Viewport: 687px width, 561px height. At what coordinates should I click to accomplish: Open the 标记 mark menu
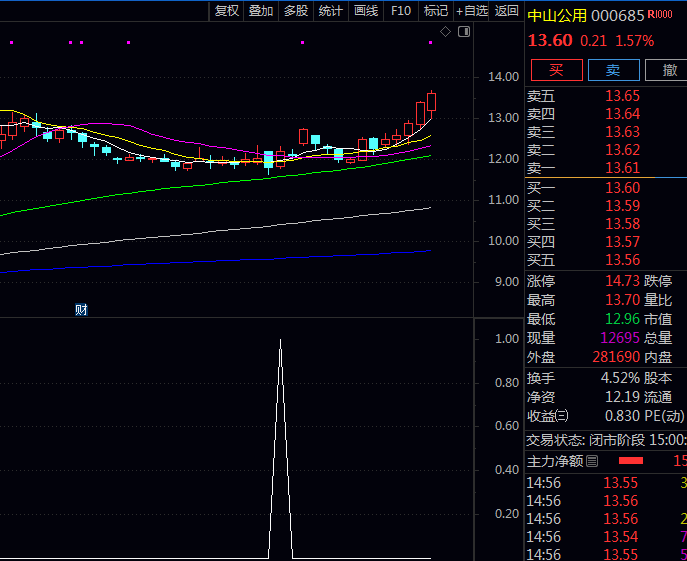pos(435,11)
